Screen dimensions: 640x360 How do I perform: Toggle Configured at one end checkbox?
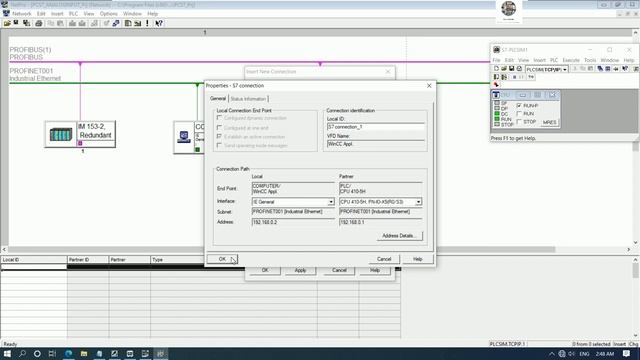(x=219, y=128)
